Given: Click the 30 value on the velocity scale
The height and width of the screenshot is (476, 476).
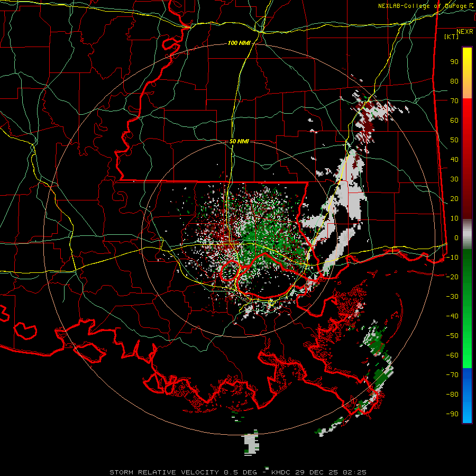Looking at the screenshot, I should (x=454, y=179).
